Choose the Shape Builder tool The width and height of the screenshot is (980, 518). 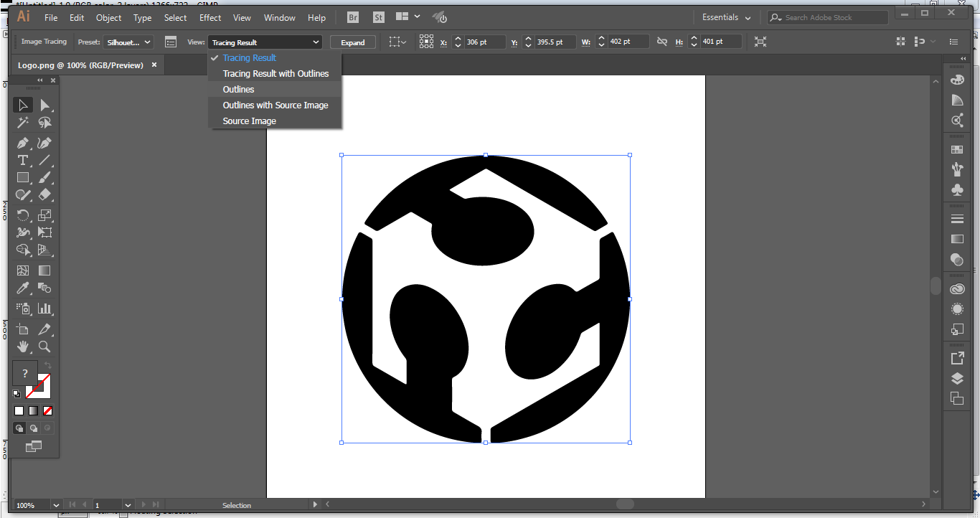(23, 250)
